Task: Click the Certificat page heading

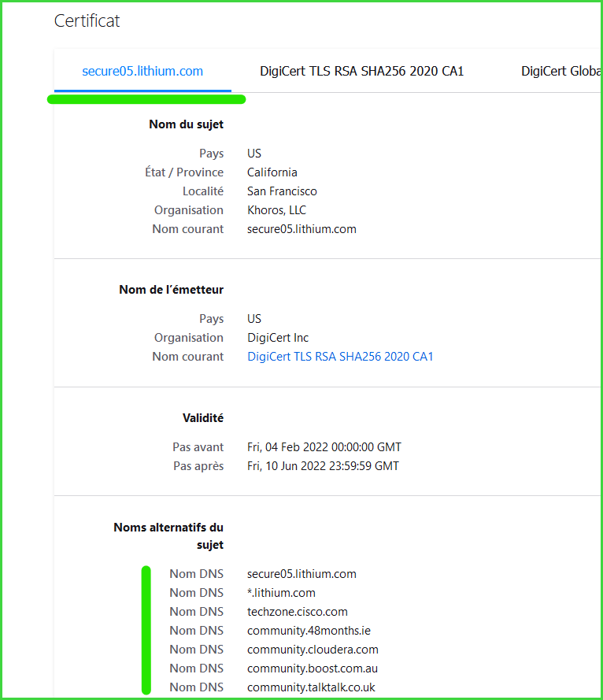Action: 87,21
